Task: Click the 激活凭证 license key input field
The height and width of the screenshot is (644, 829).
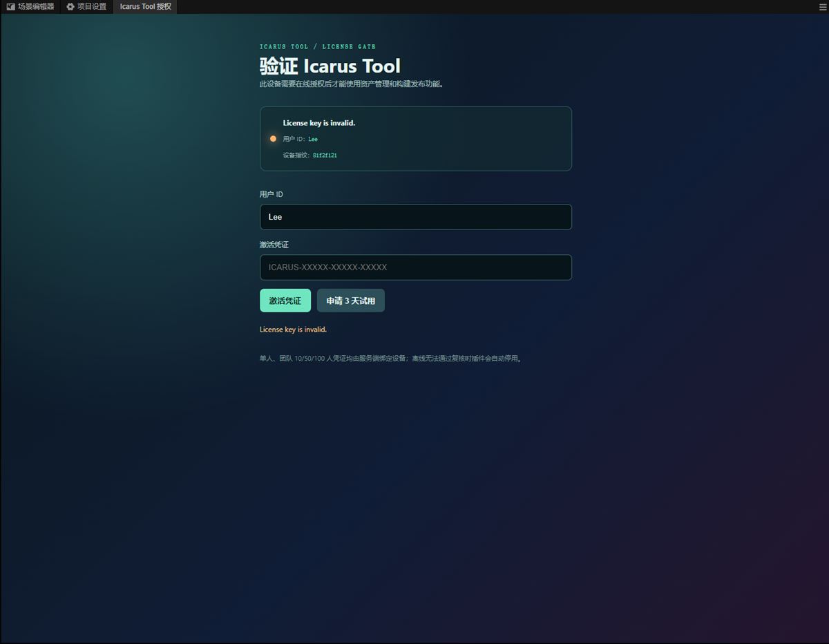Action: coord(416,267)
